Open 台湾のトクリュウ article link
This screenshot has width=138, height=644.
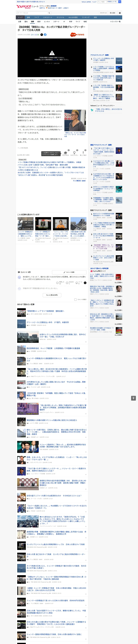pyautogui.click(x=63, y=336)
